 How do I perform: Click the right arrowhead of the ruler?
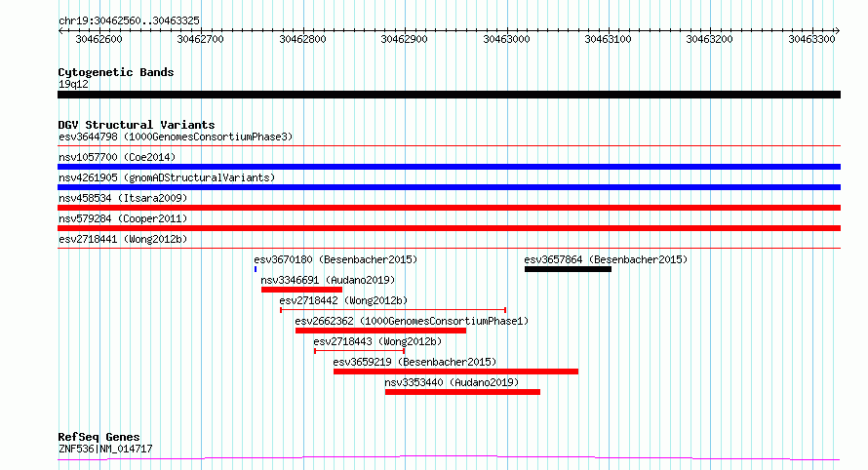tap(838, 31)
